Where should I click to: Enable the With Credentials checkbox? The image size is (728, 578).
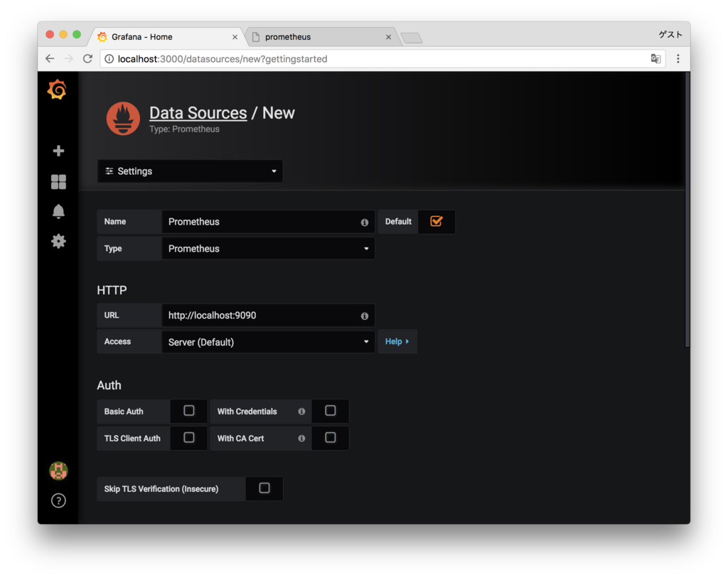click(330, 410)
